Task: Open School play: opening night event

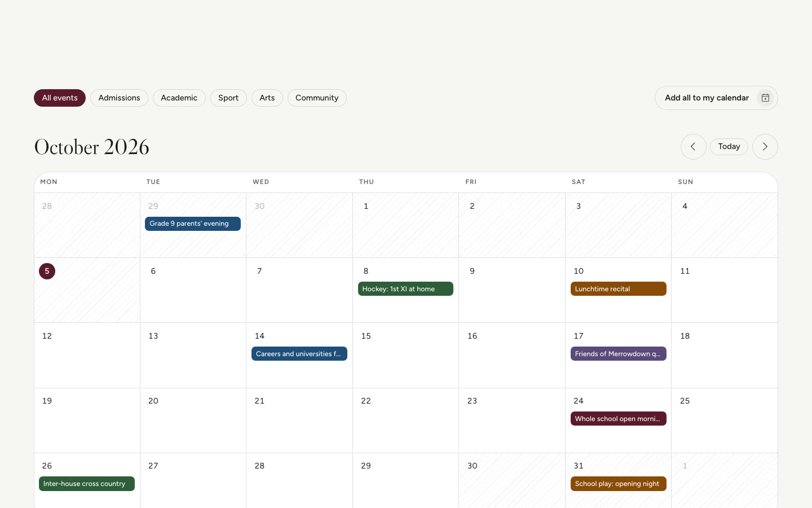Action: 619,484
